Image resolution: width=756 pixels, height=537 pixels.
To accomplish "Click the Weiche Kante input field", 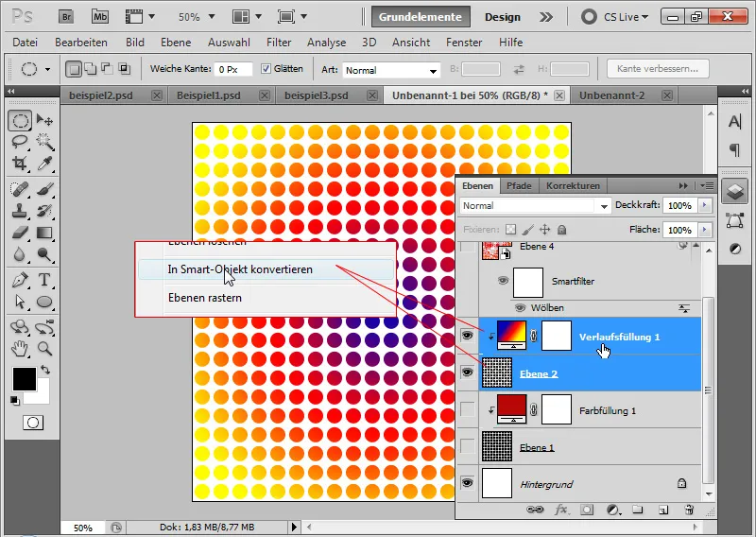I will click(233, 69).
